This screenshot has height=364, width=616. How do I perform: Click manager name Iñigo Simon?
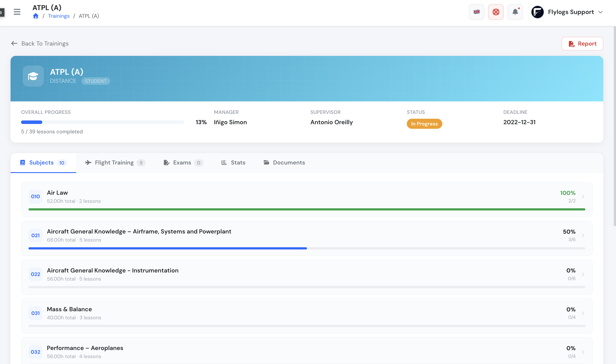[230, 122]
